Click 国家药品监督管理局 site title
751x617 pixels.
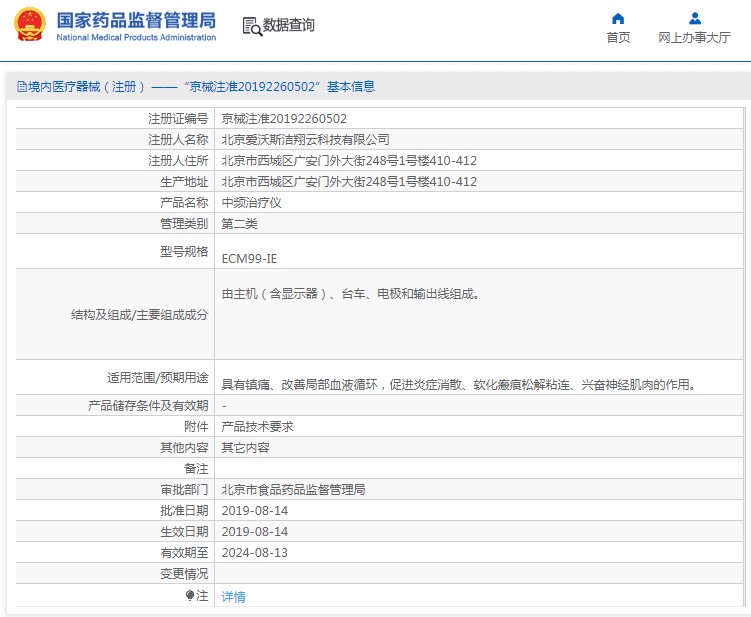click(x=136, y=20)
